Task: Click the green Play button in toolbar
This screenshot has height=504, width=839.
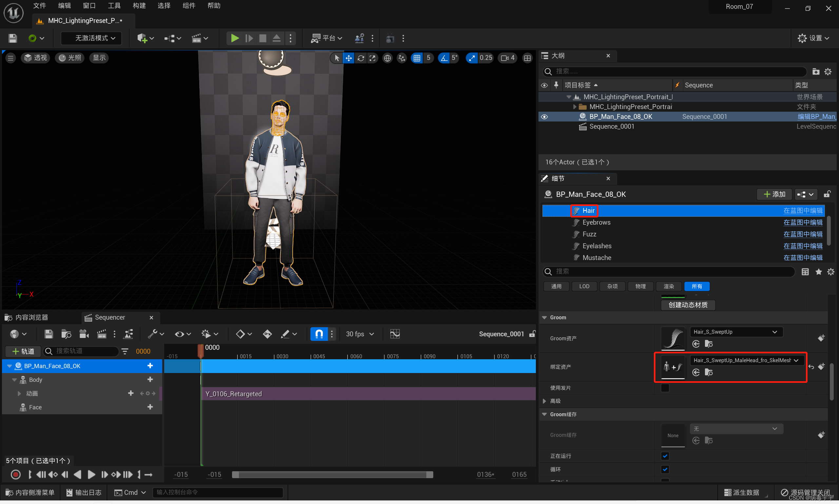Action: click(x=234, y=38)
